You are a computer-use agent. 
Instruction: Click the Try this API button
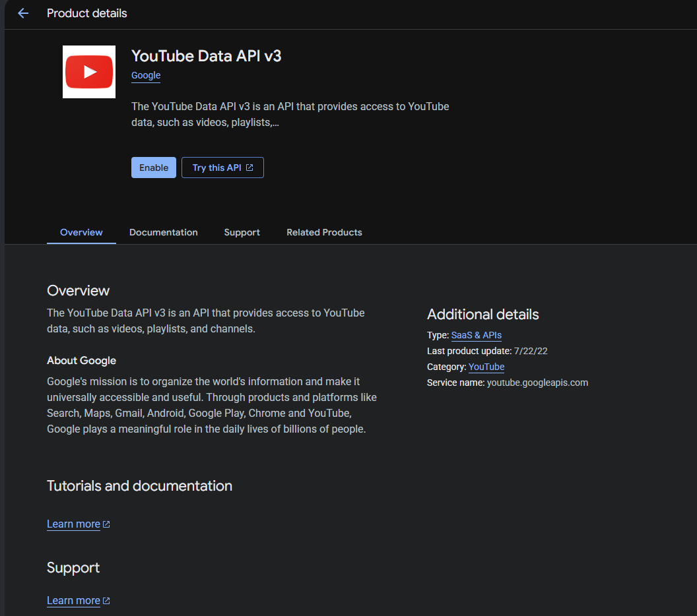pos(222,168)
